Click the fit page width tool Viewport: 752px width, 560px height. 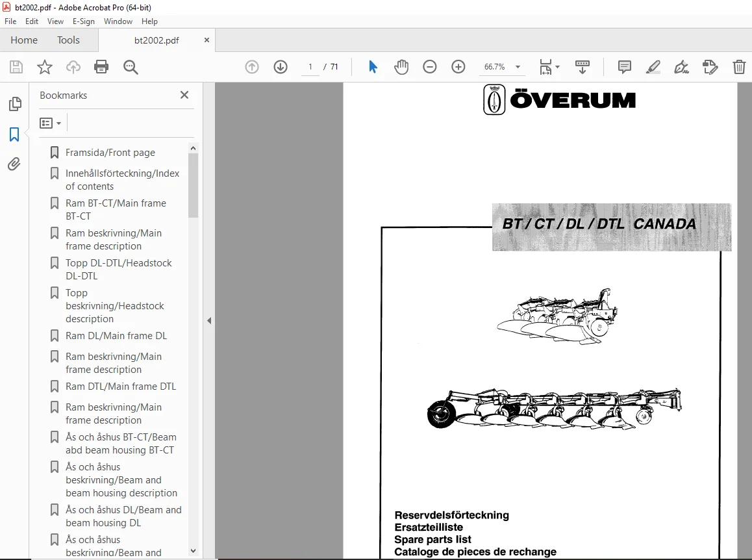point(545,67)
